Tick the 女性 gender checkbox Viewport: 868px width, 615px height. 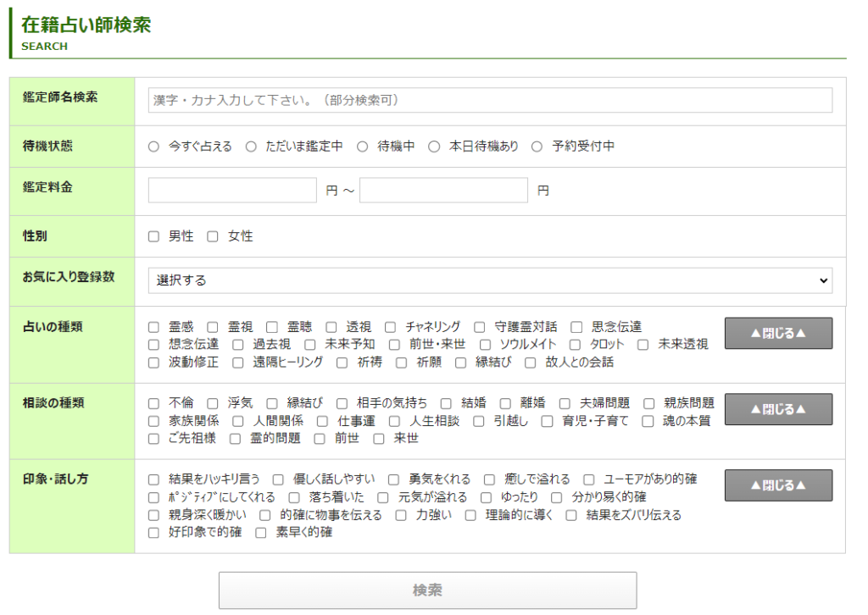click(213, 236)
